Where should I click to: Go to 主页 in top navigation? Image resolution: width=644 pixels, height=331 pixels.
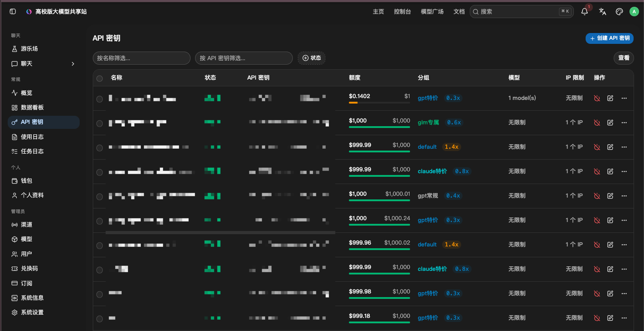378,12
